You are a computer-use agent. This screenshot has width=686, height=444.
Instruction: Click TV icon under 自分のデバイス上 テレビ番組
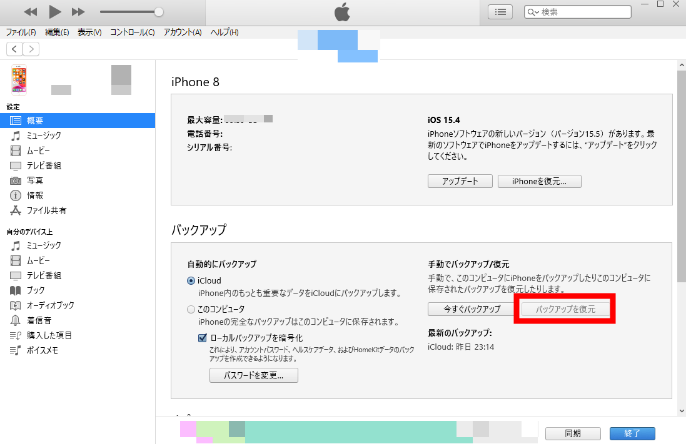[x=15, y=275]
